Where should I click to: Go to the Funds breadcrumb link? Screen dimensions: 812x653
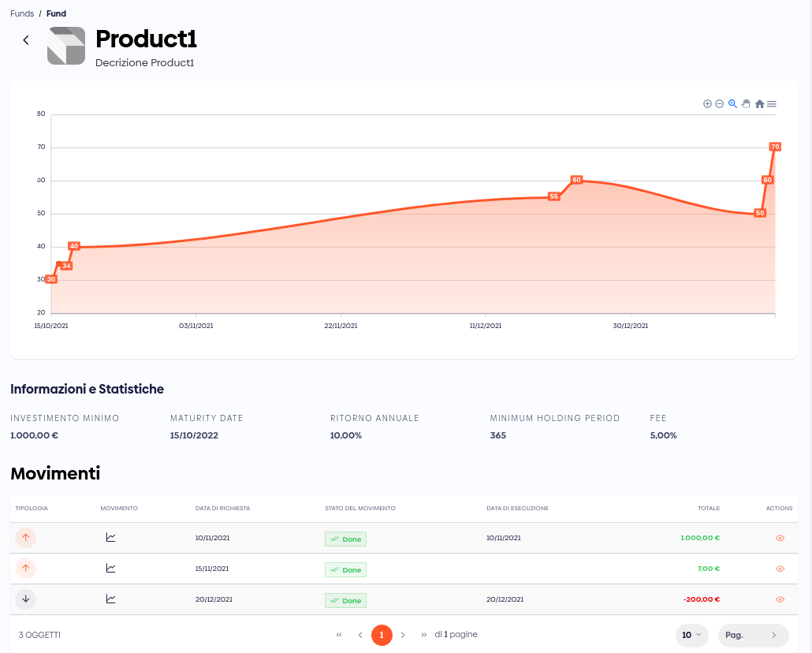coord(22,13)
